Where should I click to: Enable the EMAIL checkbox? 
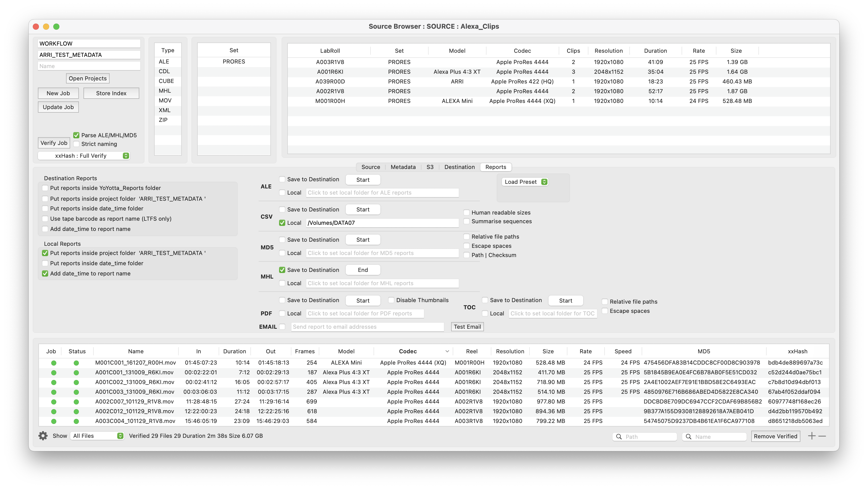[x=282, y=327]
